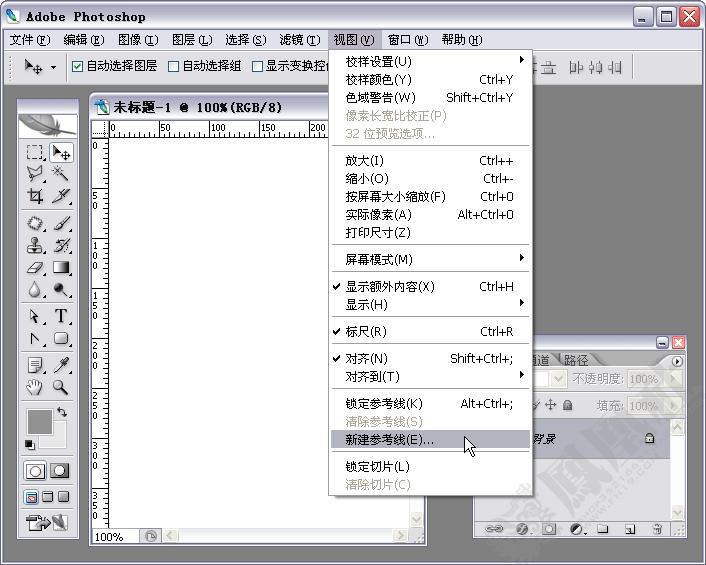The image size is (706, 565).
Task: Switch to standard edit mode button
Action: tap(35, 471)
